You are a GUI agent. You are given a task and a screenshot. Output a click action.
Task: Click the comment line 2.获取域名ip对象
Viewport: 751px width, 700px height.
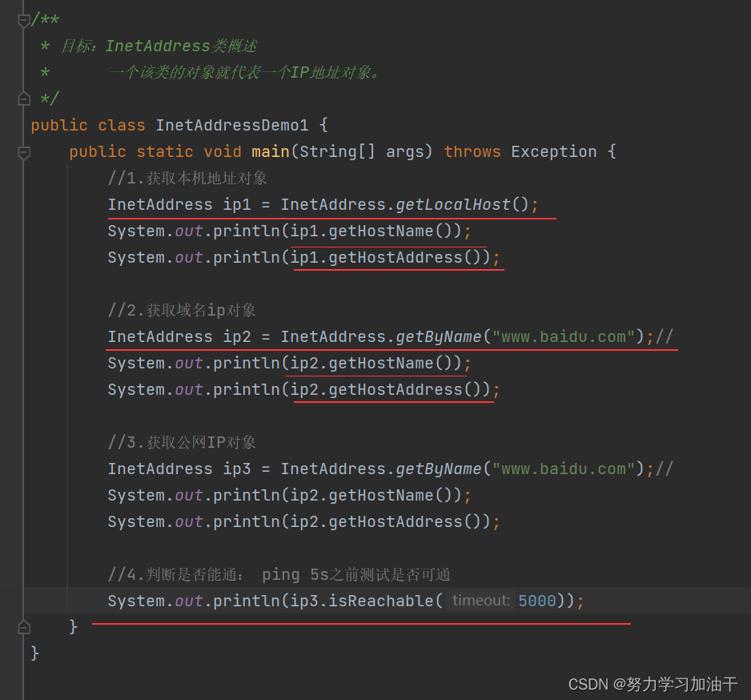182,310
